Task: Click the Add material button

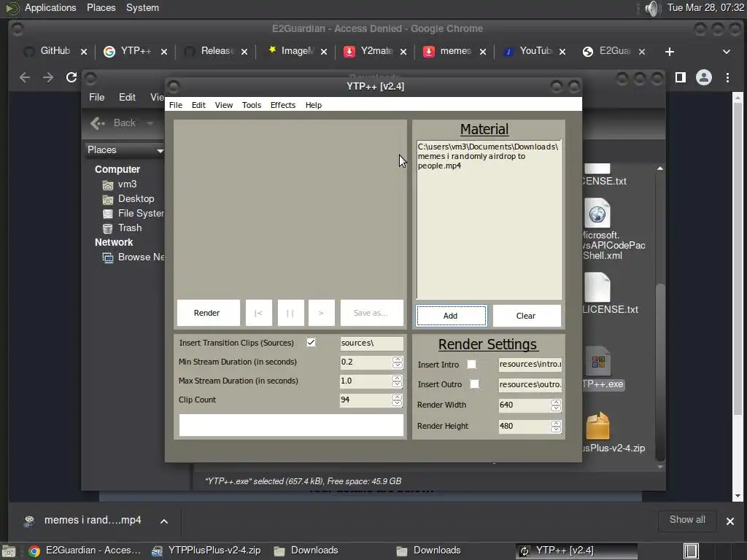Action: coord(451,316)
